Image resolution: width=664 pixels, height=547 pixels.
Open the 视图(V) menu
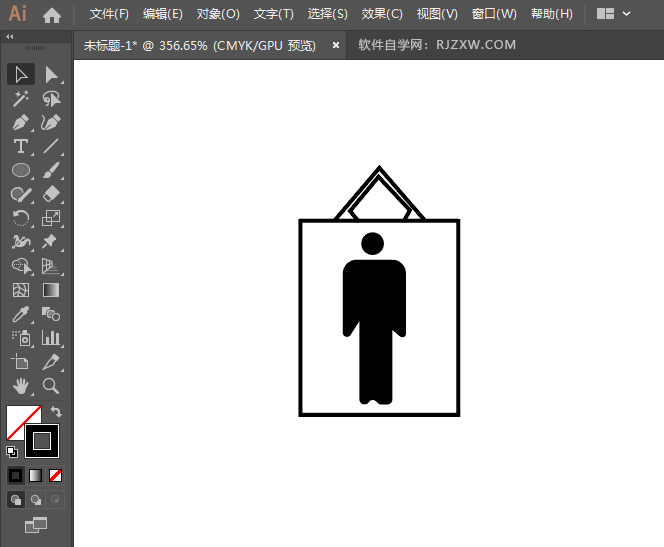[437, 14]
